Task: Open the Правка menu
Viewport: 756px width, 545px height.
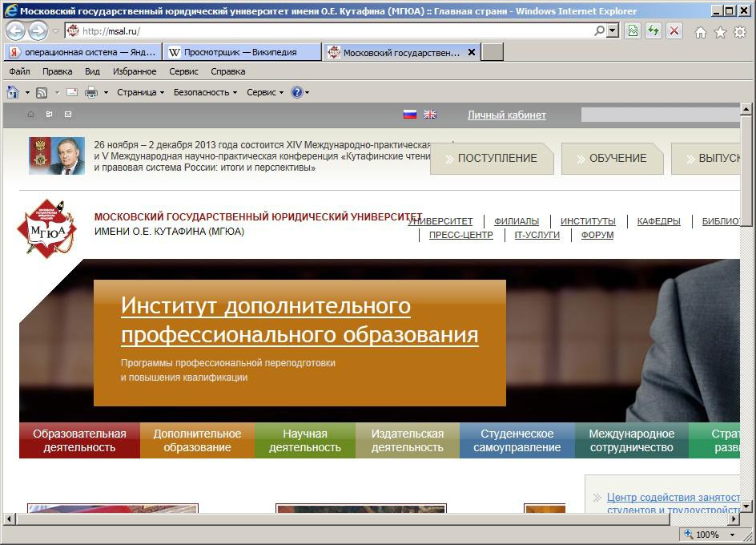Action: tap(58, 71)
